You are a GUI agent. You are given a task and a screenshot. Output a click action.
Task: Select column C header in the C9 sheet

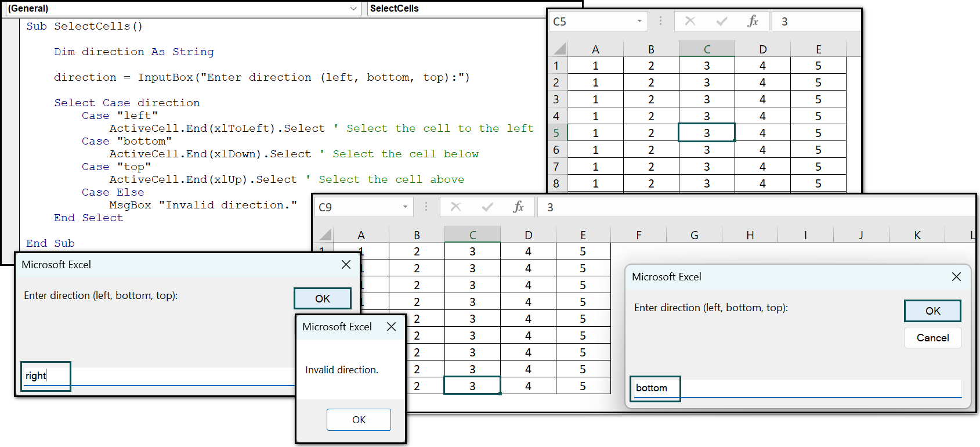click(472, 235)
